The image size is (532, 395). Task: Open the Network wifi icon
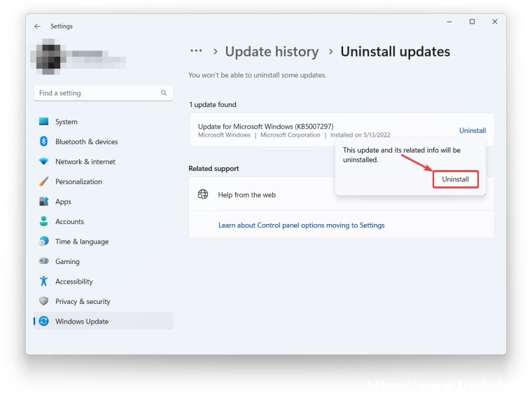click(x=44, y=161)
